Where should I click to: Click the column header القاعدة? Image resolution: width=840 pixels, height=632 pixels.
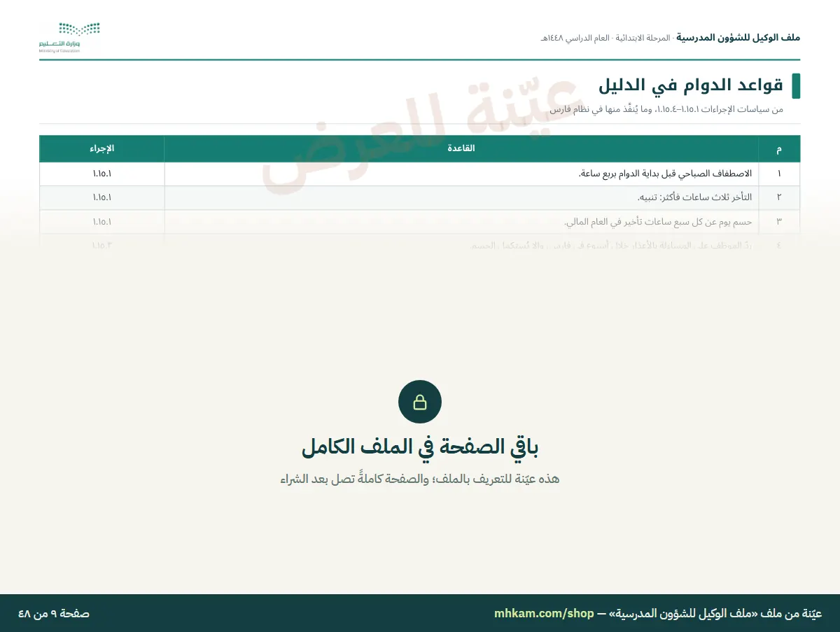[x=461, y=149]
